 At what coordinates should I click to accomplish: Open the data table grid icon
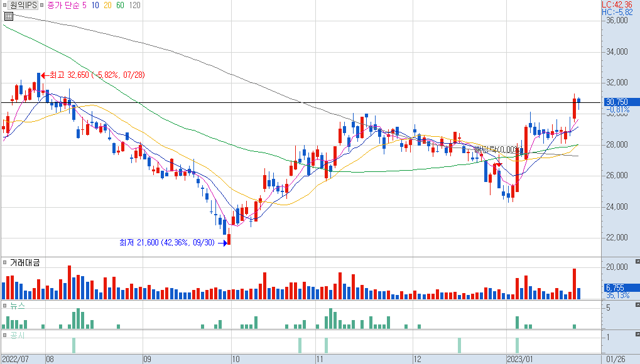(x=9, y=16)
